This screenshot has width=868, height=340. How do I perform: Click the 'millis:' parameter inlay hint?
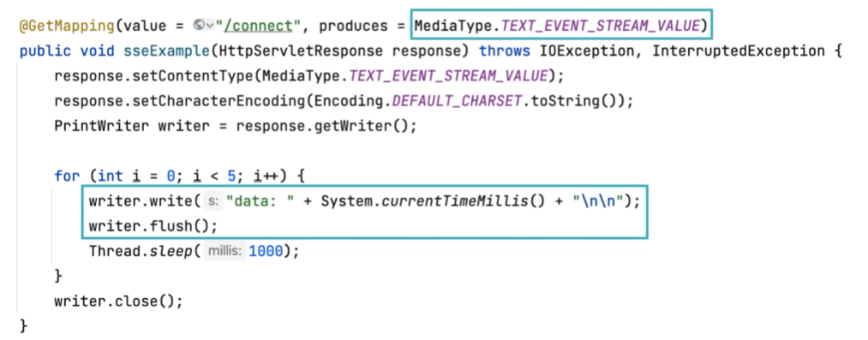(224, 252)
